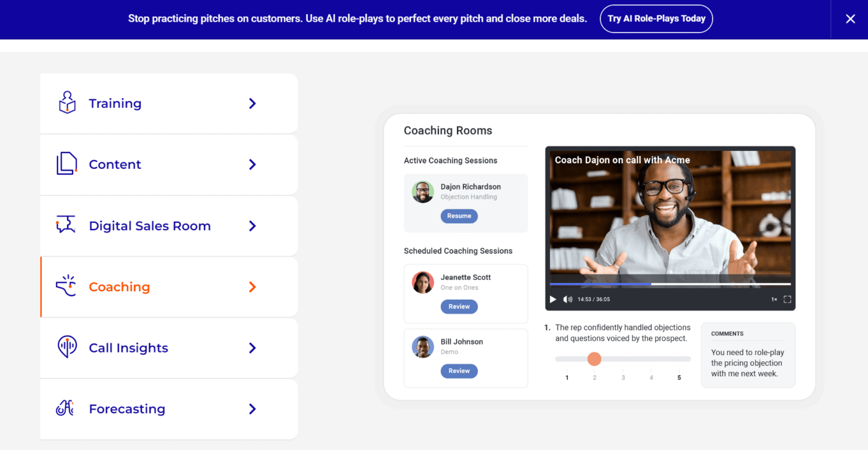Click the Call Insights waveform icon

pyautogui.click(x=67, y=347)
